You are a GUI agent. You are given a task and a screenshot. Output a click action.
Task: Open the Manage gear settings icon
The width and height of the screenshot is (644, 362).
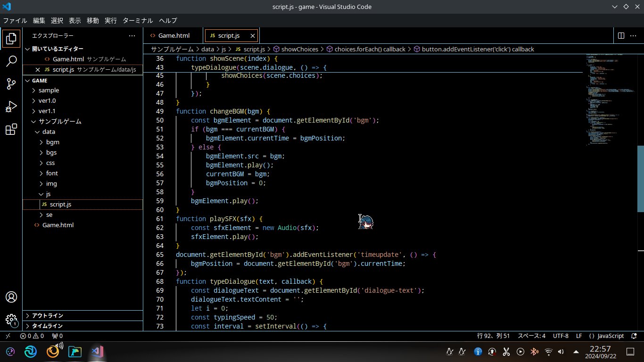(x=11, y=320)
